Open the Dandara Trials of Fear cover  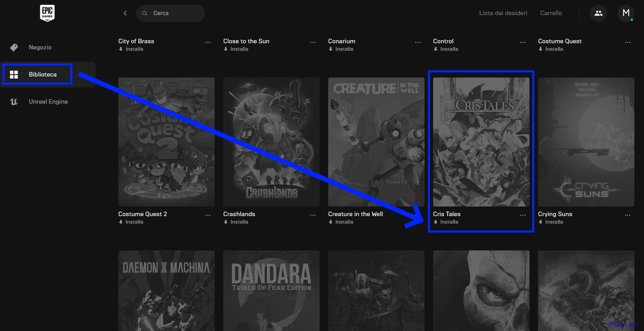point(271,291)
